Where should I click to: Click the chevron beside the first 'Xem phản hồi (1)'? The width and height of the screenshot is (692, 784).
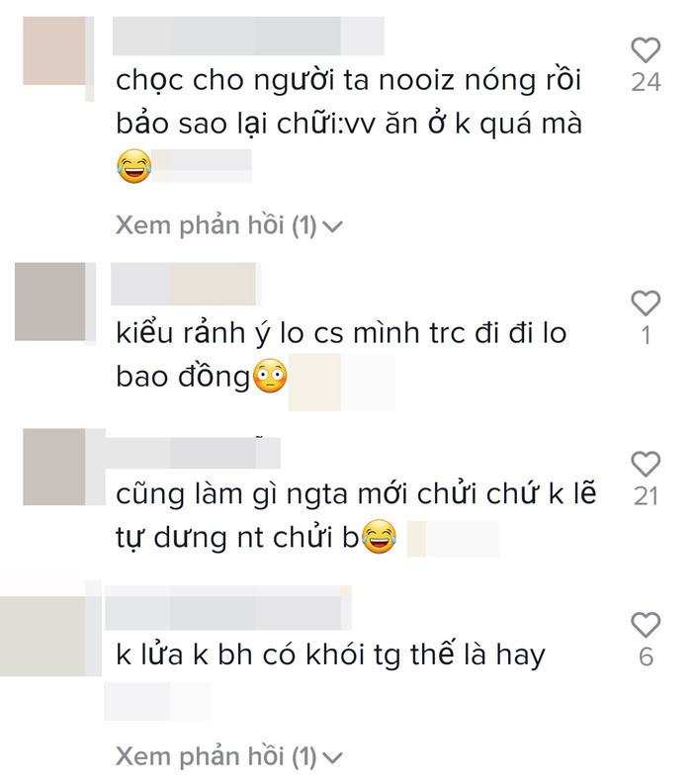tap(333, 227)
